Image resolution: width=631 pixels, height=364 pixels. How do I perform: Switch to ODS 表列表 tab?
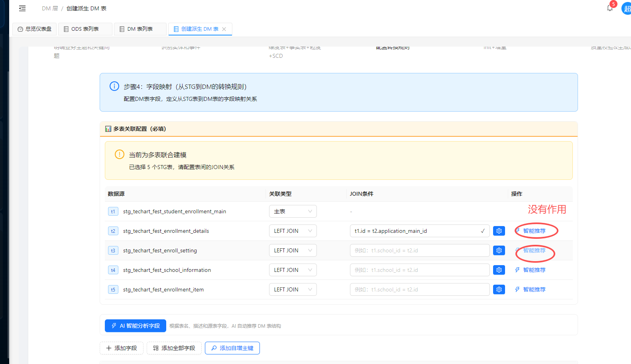click(85, 29)
